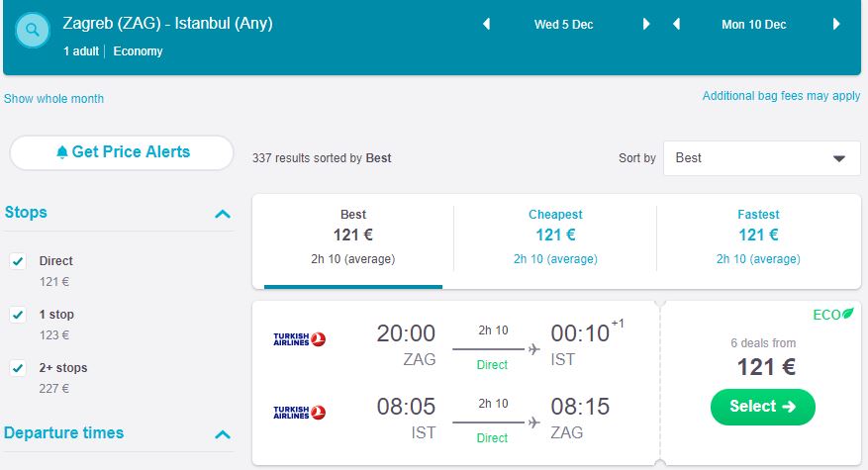
Task: Collapse the Departure times section
Action: [223, 434]
